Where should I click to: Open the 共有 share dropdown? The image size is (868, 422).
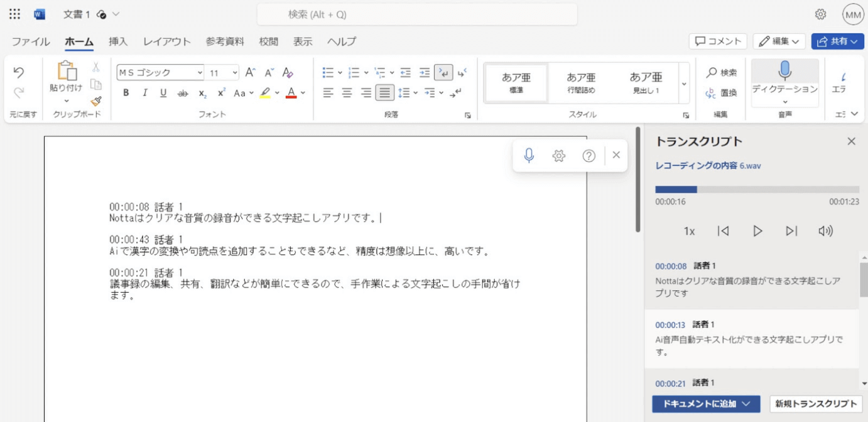(x=837, y=41)
